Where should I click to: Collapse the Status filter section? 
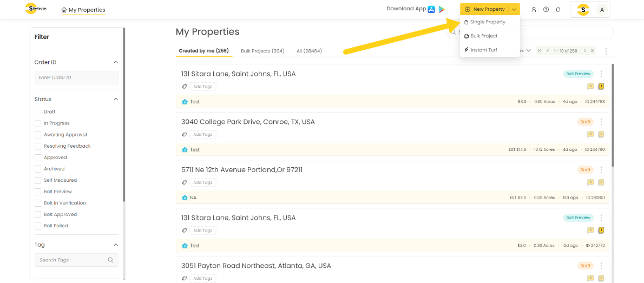pyautogui.click(x=115, y=99)
